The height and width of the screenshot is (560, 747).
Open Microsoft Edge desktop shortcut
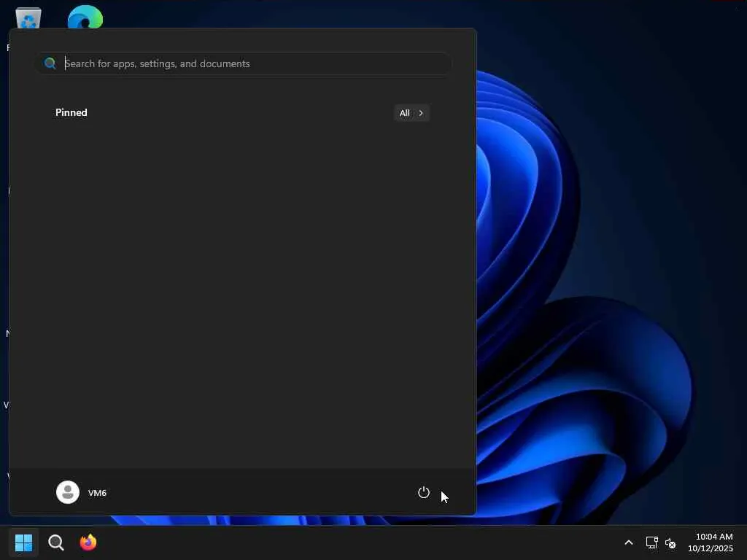click(x=85, y=17)
